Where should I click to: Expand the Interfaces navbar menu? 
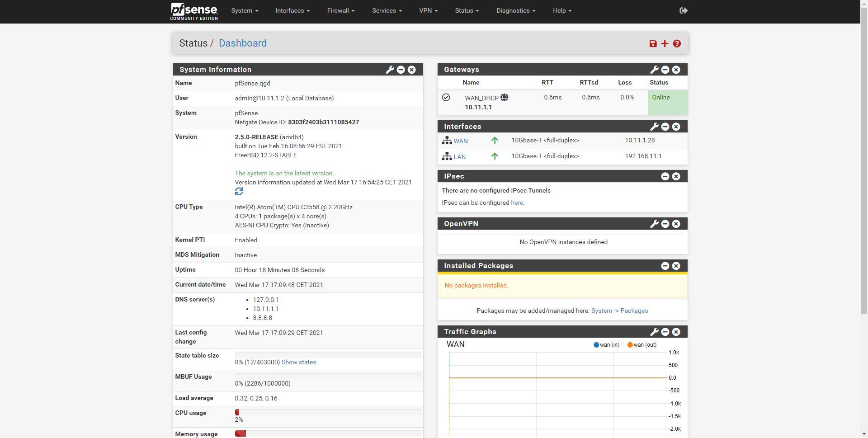coord(292,10)
